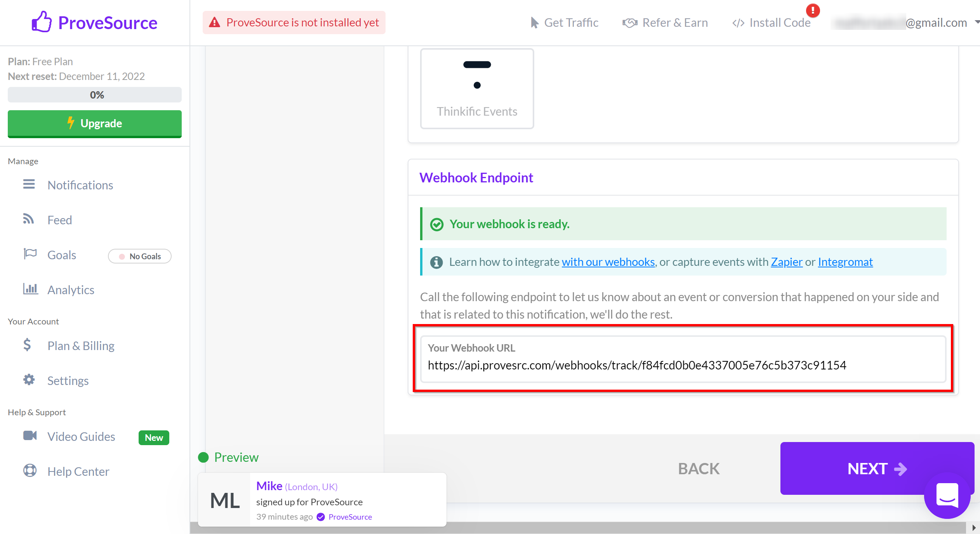Open Get Traffic dropdown menu

pos(564,23)
